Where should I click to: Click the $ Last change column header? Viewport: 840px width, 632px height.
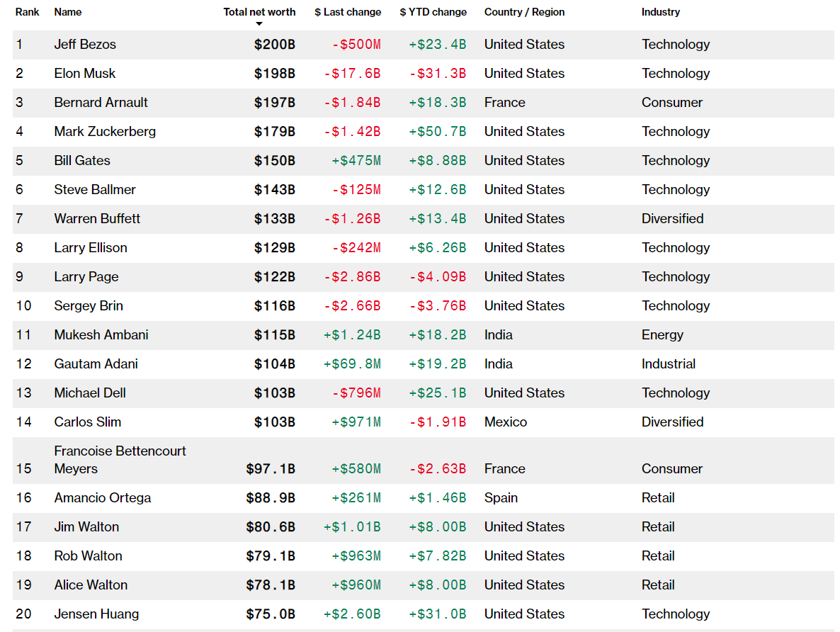tap(348, 12)
